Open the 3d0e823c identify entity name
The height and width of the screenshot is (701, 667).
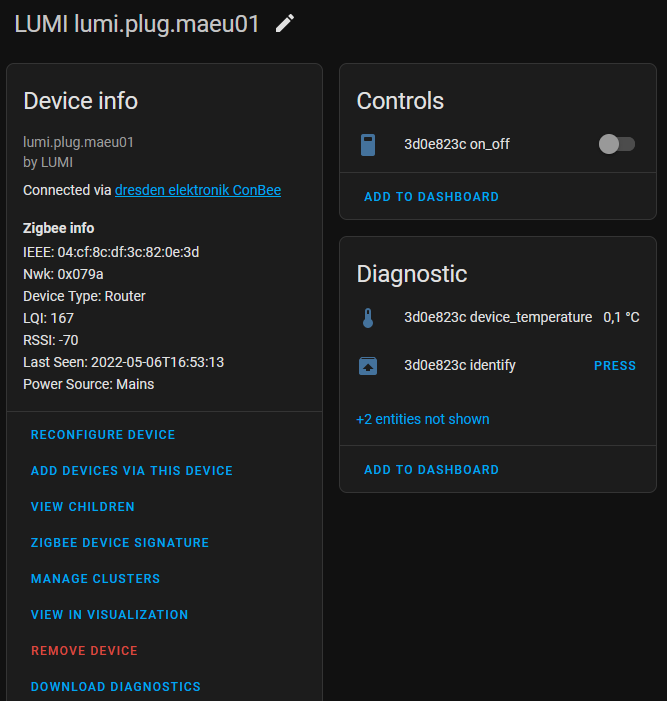460,365
